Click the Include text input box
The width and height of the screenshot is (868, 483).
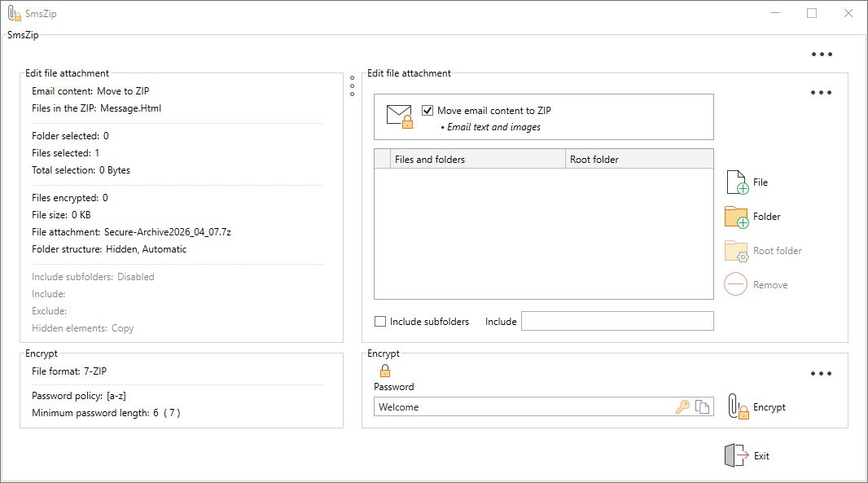616,321
